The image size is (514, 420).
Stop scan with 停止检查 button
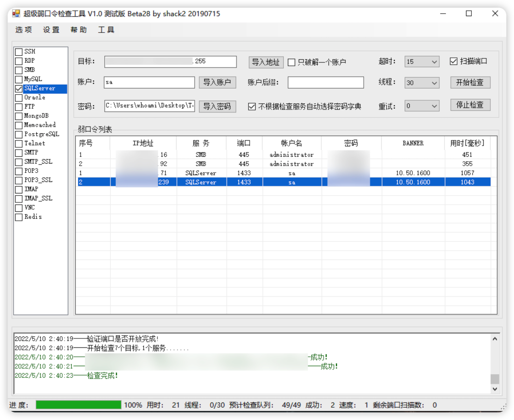click(x=470, y=105)
